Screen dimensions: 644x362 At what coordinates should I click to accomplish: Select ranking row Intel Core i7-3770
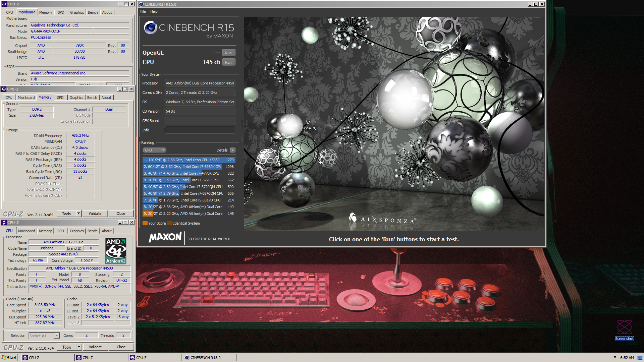[189, 180]
